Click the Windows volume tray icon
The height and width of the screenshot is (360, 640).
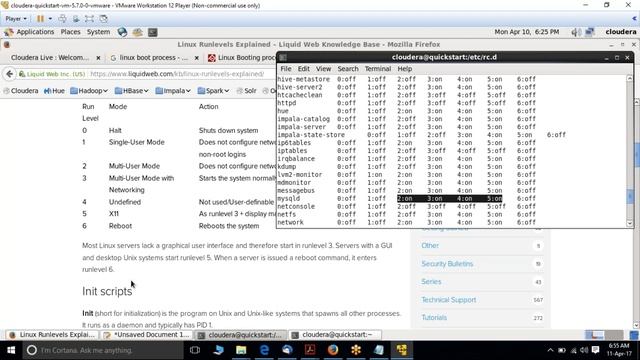coord(584,350)
